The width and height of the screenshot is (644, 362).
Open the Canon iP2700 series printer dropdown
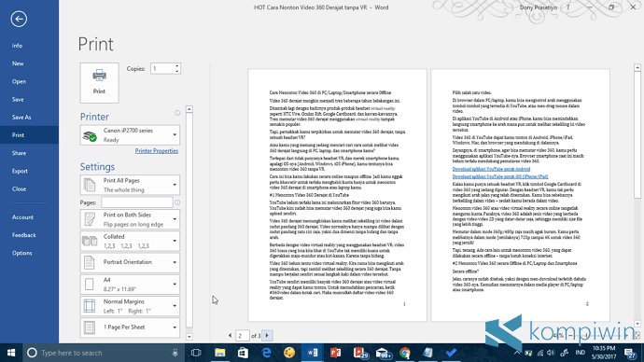point(130,135)
